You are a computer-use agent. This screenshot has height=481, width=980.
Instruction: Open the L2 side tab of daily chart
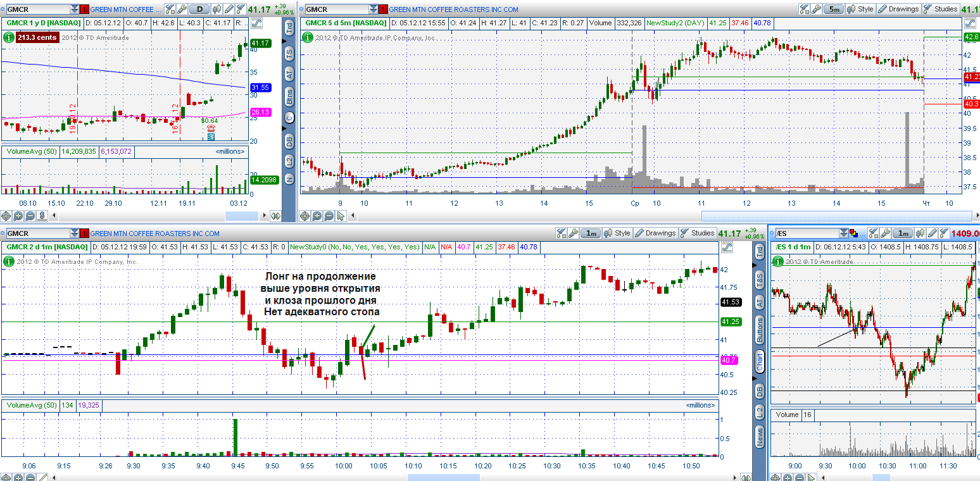click(x=289, y=161)
